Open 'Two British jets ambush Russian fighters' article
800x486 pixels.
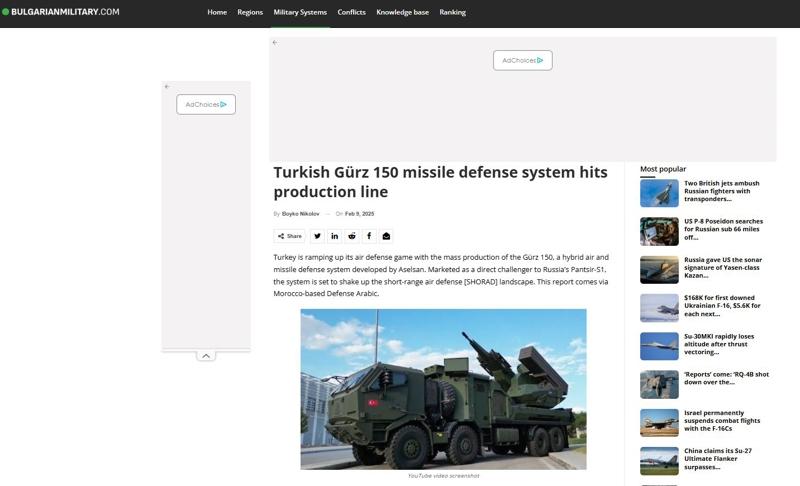coord(721,191)
